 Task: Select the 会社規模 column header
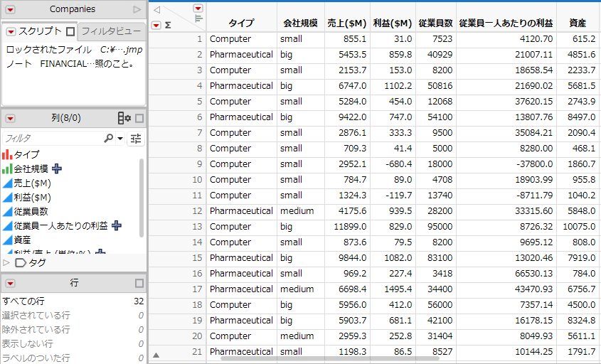300,23
